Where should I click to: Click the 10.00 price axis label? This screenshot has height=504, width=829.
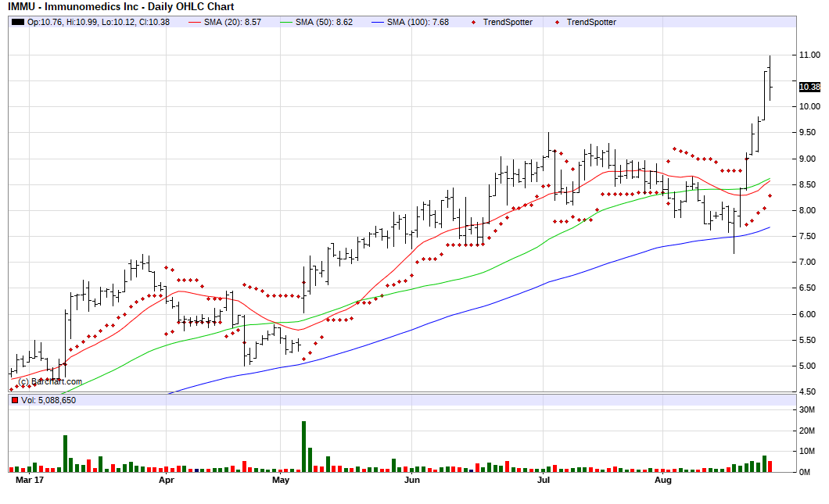tap(809, 106)
